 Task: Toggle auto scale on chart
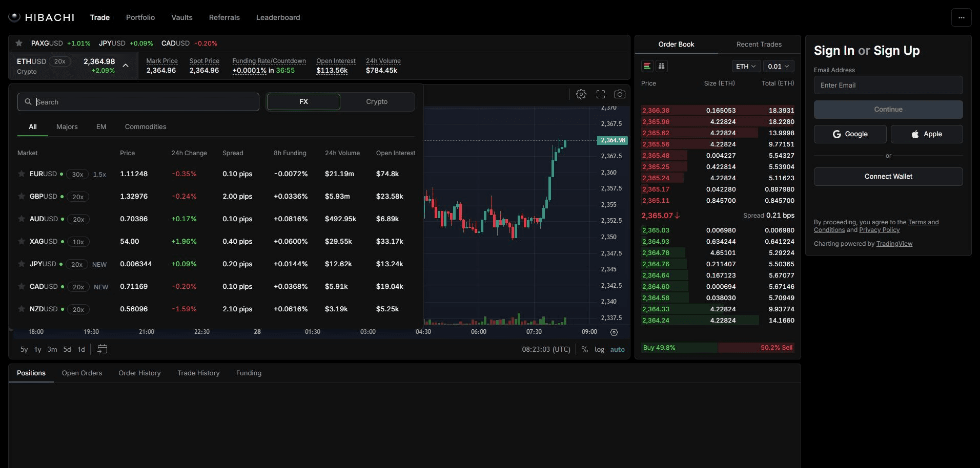(617, 349)
